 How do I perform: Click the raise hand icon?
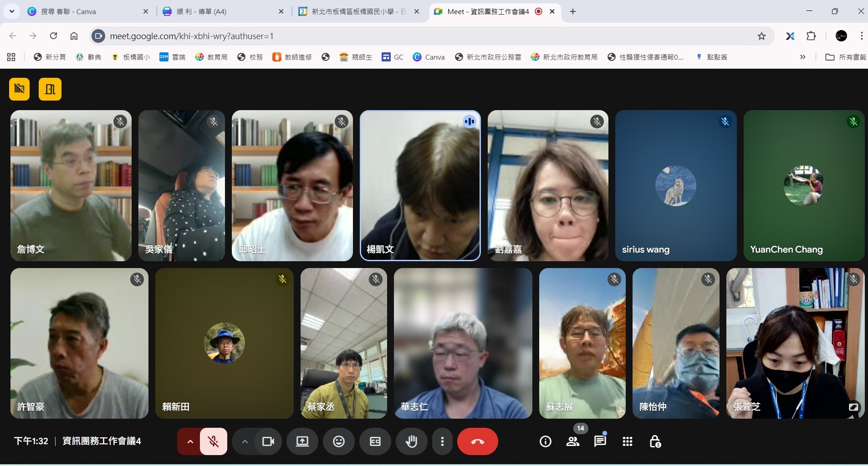tap(411, 441)
